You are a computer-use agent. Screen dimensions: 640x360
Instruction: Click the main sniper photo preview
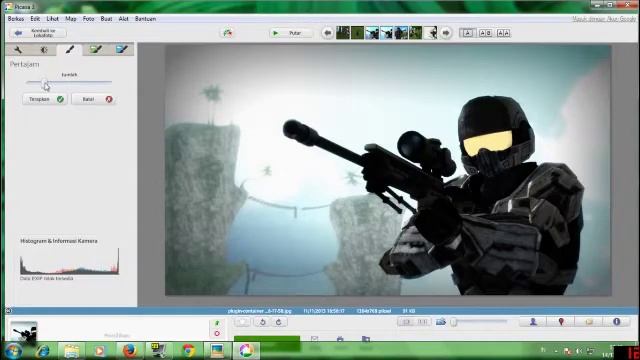(x=388, y=170)
